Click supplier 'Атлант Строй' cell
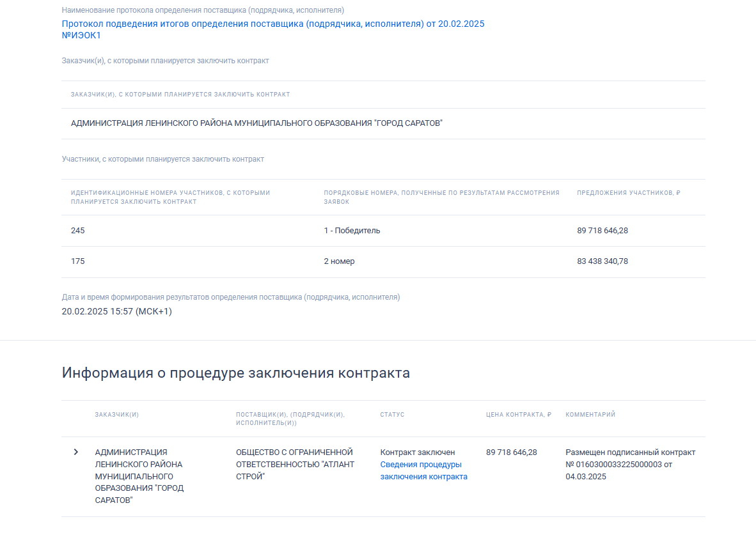The image size is (756, 533). pyautogui.click(x=294, y=464)
